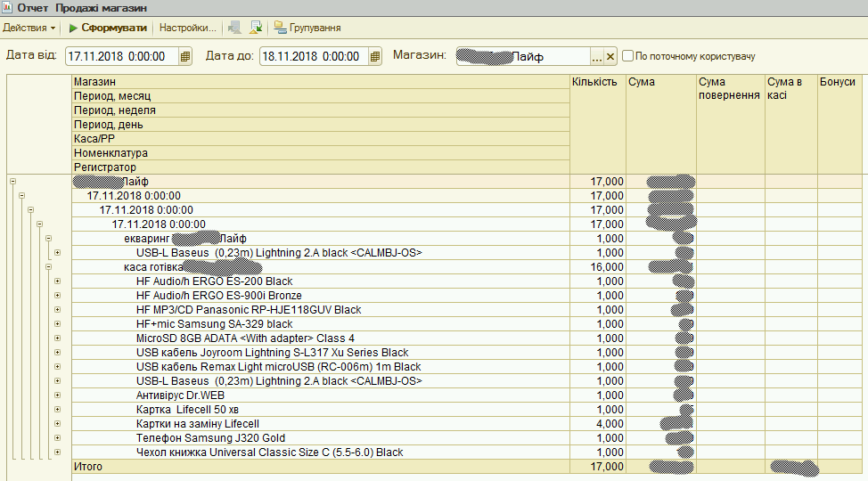
Task: Run report with Сформувати button
Action: click(108, 28)
